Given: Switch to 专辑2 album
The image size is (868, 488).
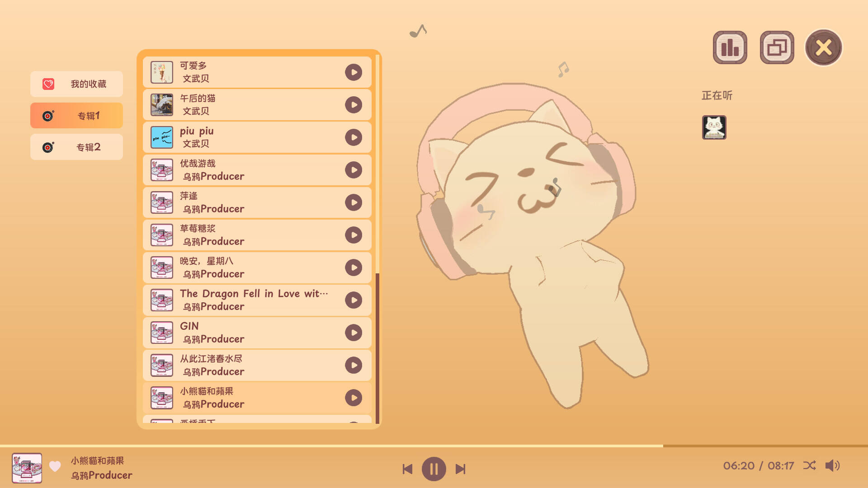Looking at the screenshot, I should pyautogui.click(x=76, y=147).
